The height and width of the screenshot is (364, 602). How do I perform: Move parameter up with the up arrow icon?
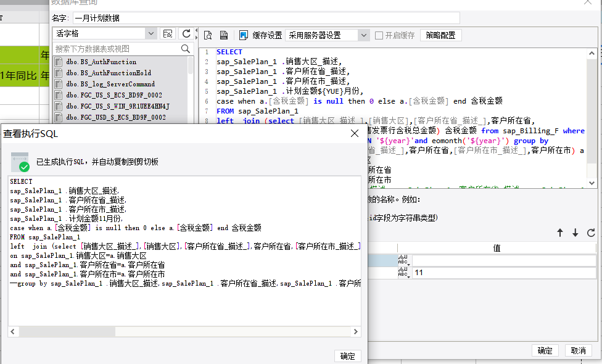(x=560, y=233)
